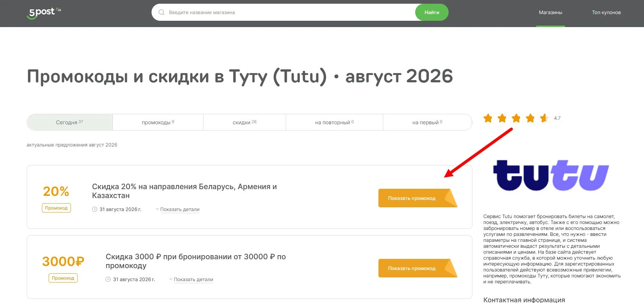
Task: Click the third rating star
Action: (x=516, y=118)
